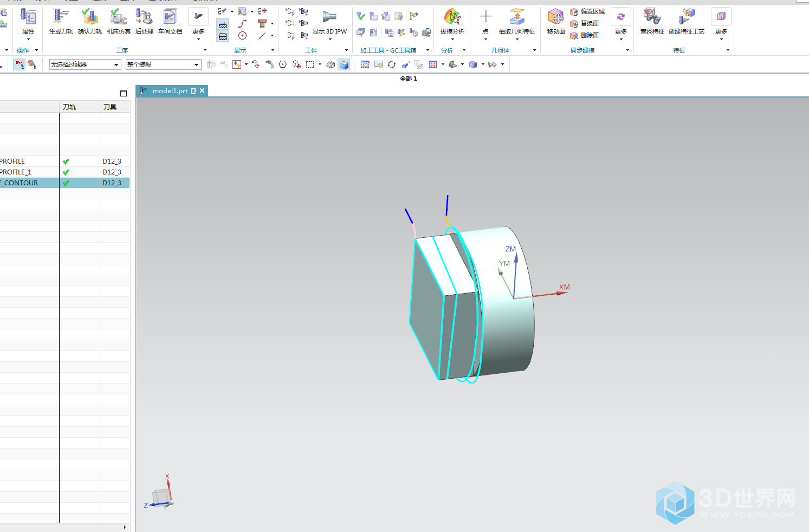Click green checkmark in PROFILE row
The height and width of the screenshot is (532, 809).
(x=66, y=161)
